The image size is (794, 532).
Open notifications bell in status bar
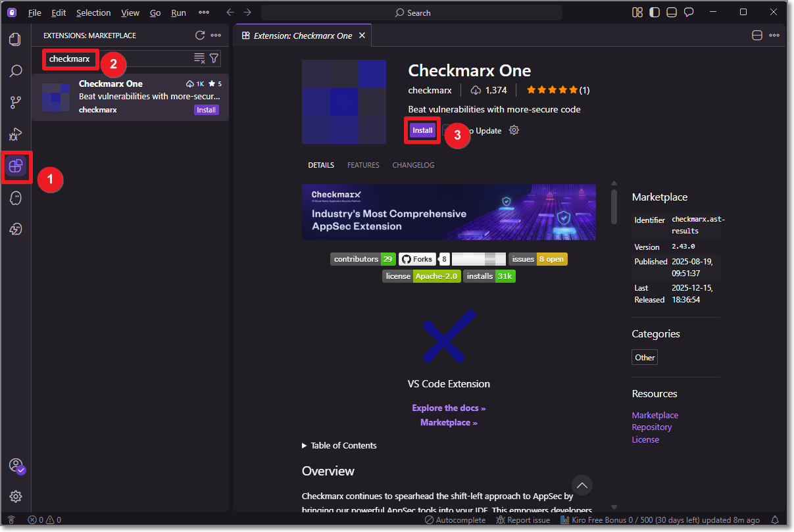775,520
